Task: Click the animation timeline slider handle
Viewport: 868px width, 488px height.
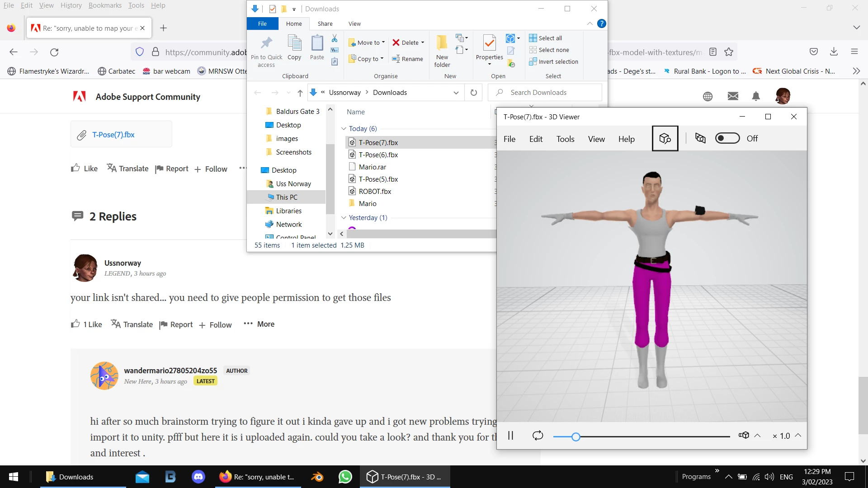Action: [576, 436]
